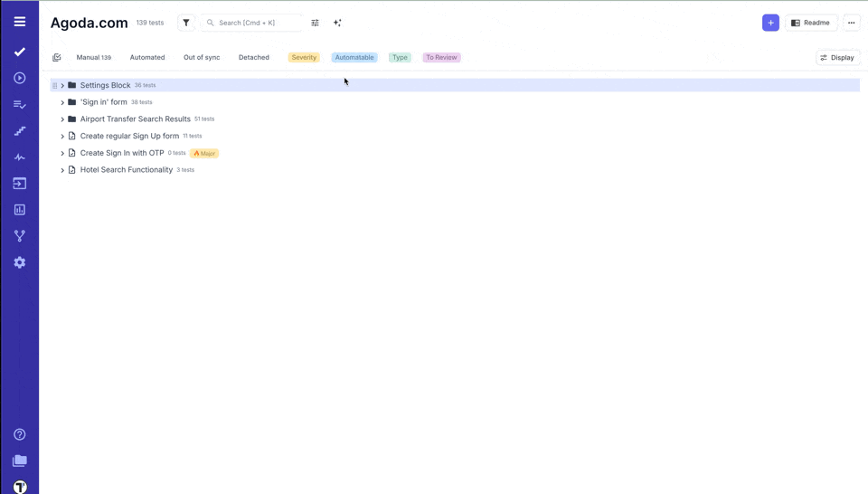Image resolution: width=868 pixels, height=494 pixels.
Task: Open the Readme button
Action: 810,23
